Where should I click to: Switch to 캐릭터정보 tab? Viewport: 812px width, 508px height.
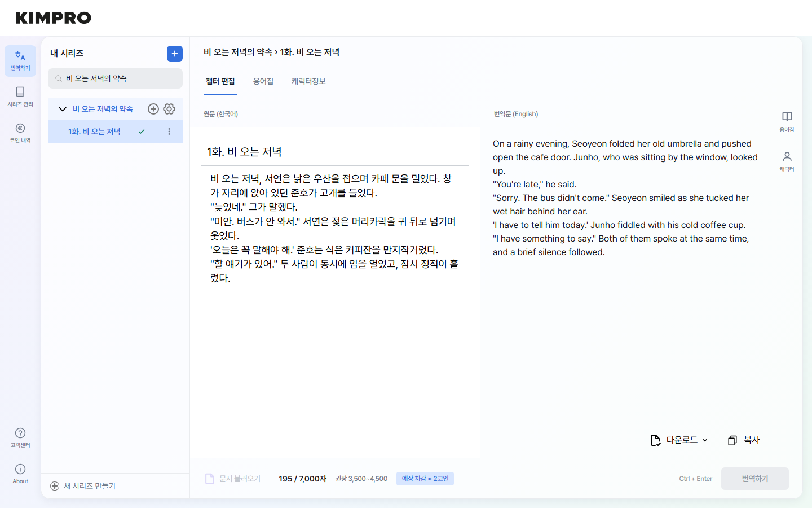pyautogui.click(x=308, y=81)
